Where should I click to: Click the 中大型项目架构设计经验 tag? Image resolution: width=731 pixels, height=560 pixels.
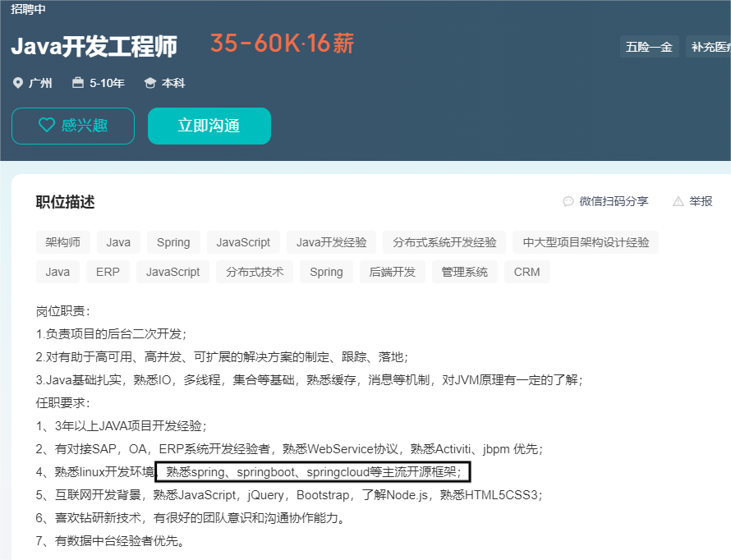(x=586, y=242)
